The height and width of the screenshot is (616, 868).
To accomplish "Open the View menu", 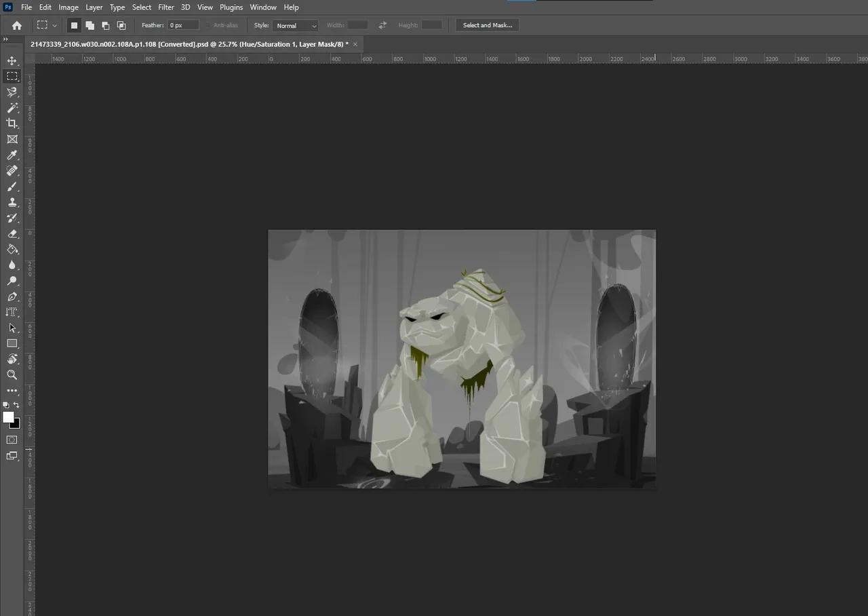I will point(205,7).
